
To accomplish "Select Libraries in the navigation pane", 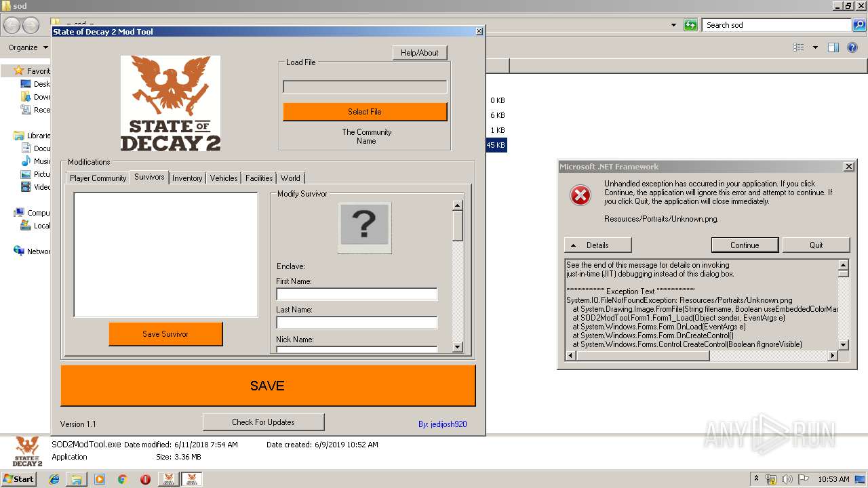I will click(x=33, y=136).
